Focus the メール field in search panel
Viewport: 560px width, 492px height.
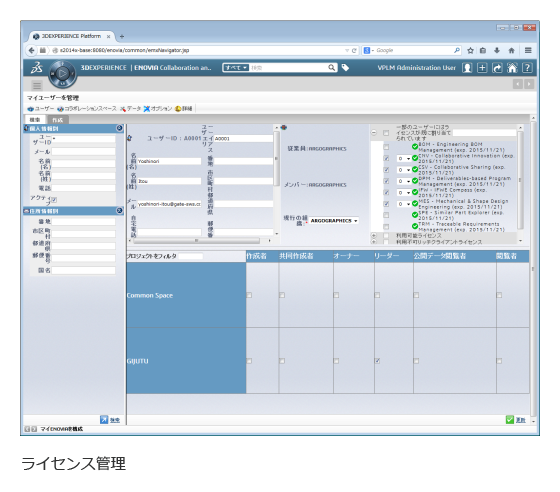click(x=84, y=151)
